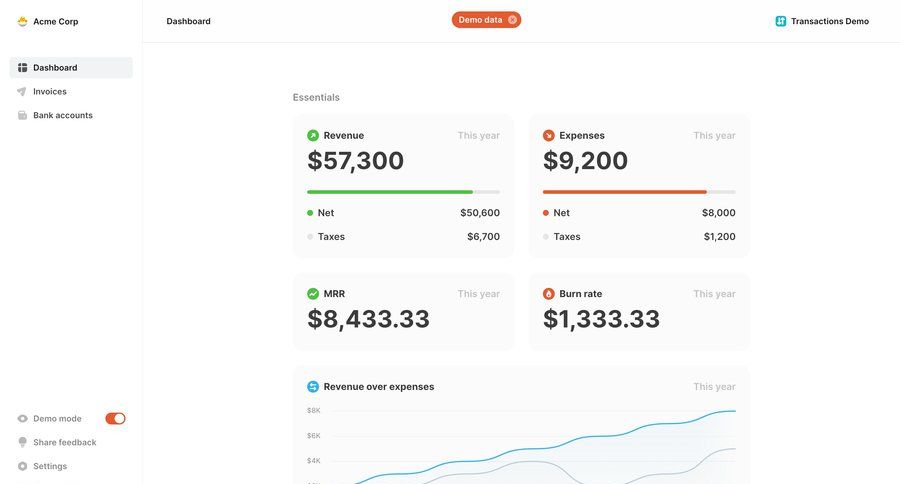Viewport: 900px width, 484px height.
Task: Change Expenses card This year period
Action: pos(714,135)
